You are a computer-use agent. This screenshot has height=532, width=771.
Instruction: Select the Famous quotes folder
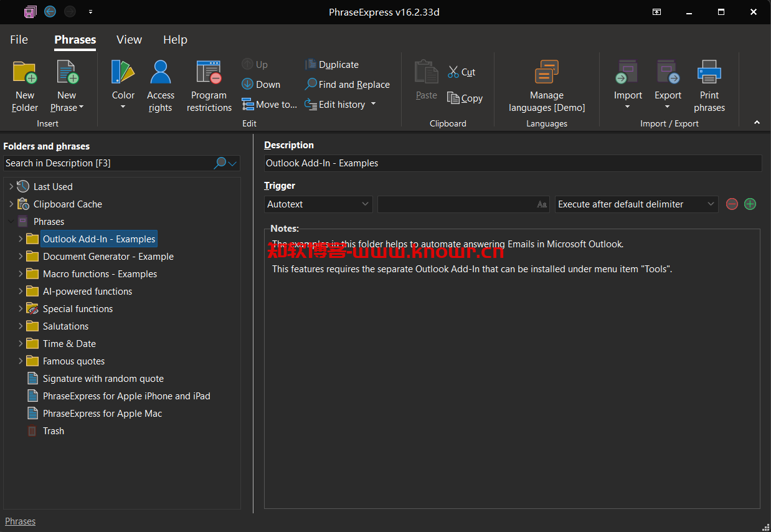73,361
